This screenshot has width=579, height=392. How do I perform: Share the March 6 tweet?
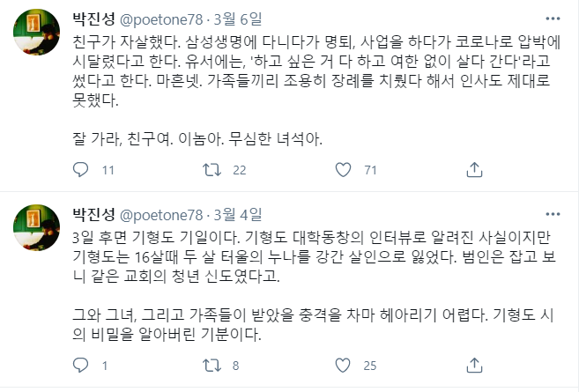[474, 170]
